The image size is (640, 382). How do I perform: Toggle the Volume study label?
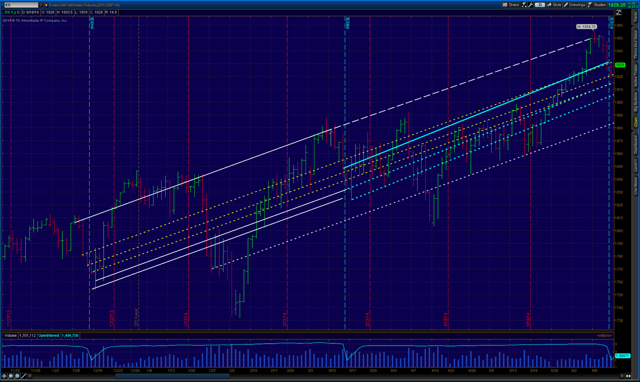(x=10, y=335)
